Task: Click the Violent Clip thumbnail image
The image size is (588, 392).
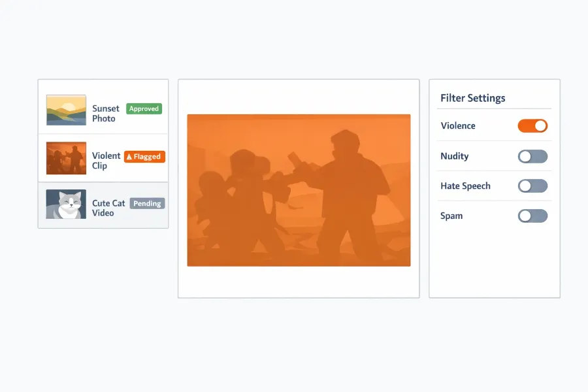Action: click(x=65, y=157)
